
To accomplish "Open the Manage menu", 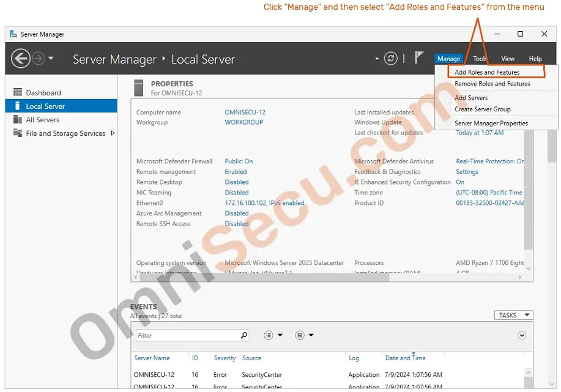I will (x=448, y=59).
